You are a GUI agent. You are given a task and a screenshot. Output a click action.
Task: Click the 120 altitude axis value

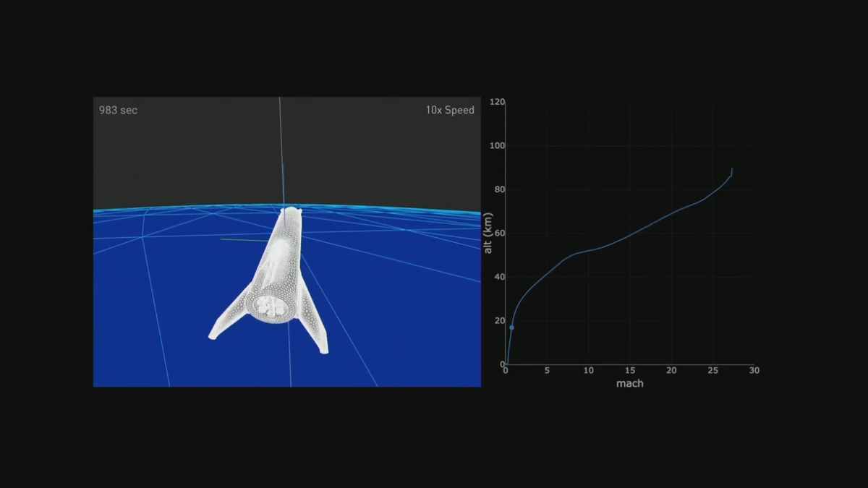[x=497, y=103]
